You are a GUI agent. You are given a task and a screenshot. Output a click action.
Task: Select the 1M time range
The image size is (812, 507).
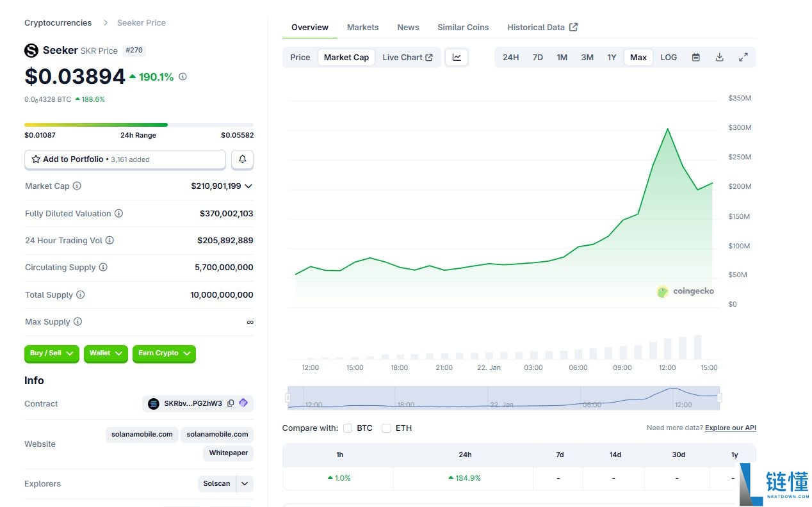[562, 57]
